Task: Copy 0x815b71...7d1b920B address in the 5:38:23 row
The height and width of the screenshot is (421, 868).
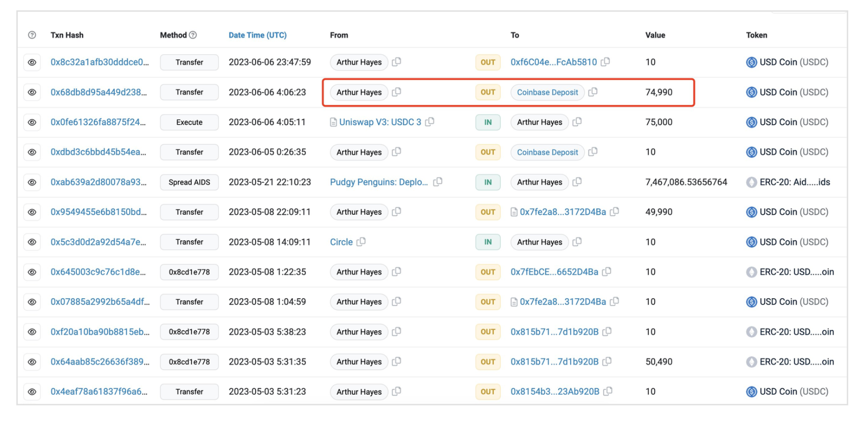Action: tap(607, 331)
